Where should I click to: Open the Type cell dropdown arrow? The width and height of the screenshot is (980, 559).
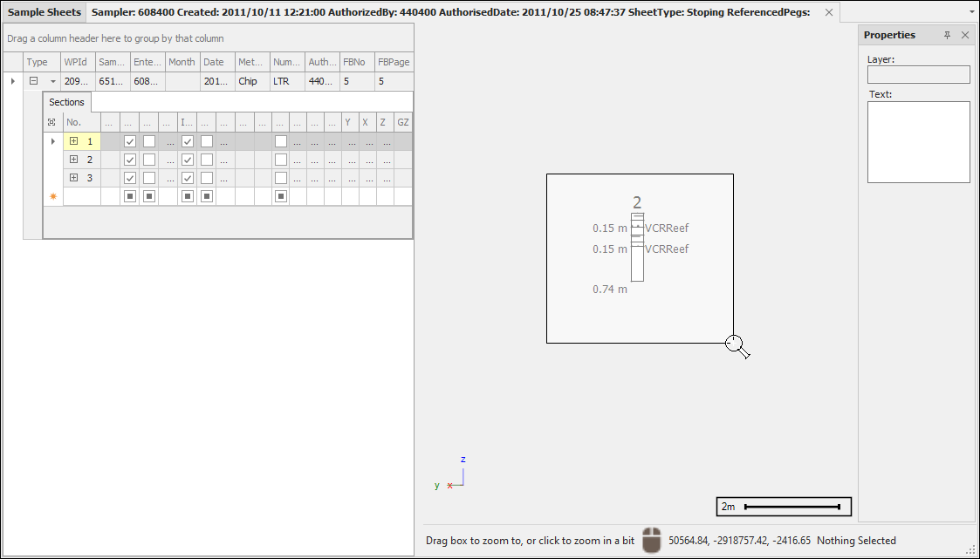(x=52, y=81)
